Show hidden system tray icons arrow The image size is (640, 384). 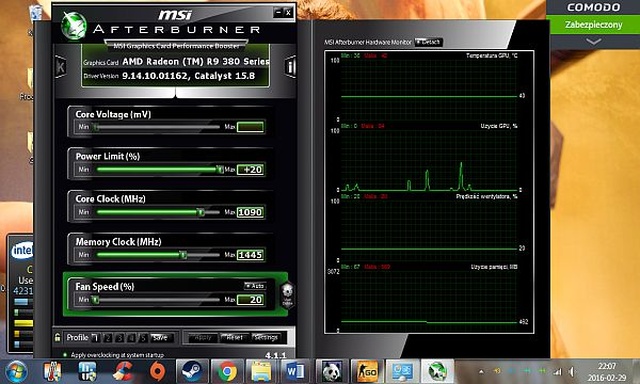481,371
